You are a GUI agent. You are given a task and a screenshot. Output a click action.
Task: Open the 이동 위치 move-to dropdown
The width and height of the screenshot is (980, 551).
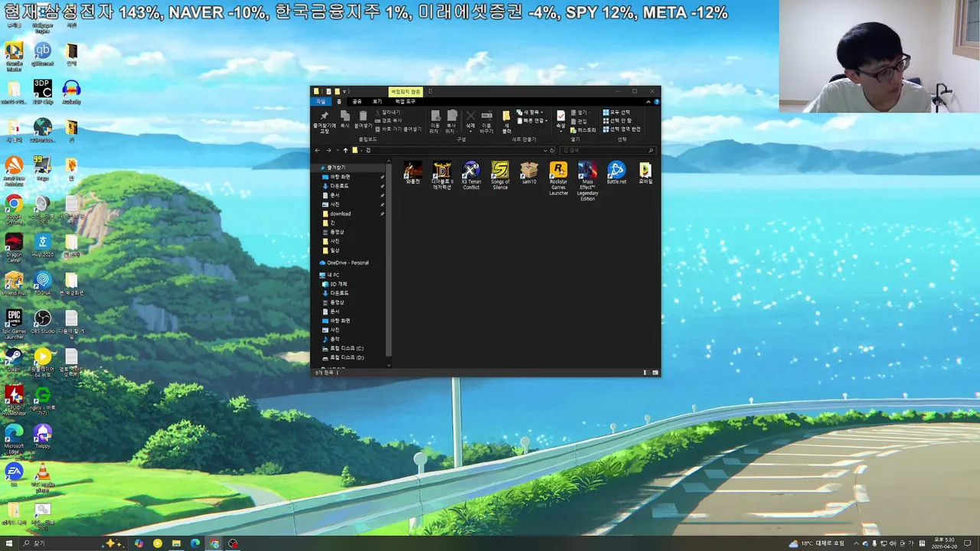point(436,122)
